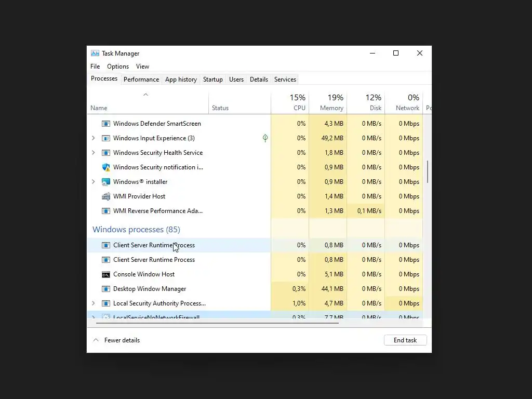The image size is (532, 399).
Task: Maximize the Task Manager window
Action: pos(396,54)
